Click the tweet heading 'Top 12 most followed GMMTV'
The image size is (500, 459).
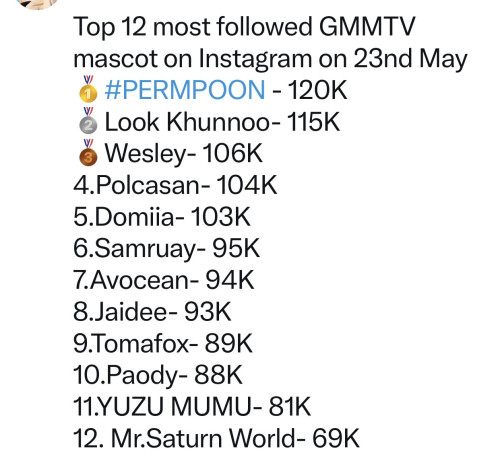click(244, 27)
